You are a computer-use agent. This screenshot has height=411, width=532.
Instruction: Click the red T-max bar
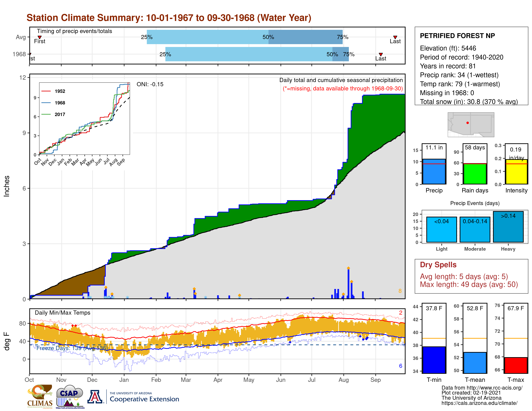[516, 365]
